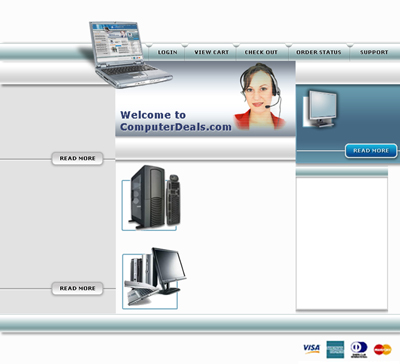Click the blue READ MORE button beside monitor

tap(371, 151)
